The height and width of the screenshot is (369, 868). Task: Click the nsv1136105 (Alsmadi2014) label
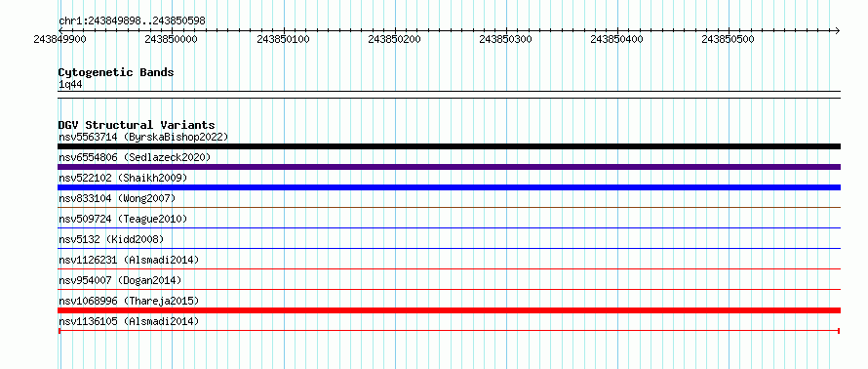click(129, 321)
